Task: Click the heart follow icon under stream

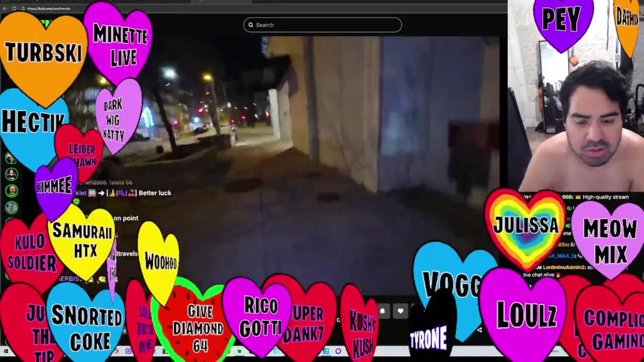Action: click(x=400, y=311)
